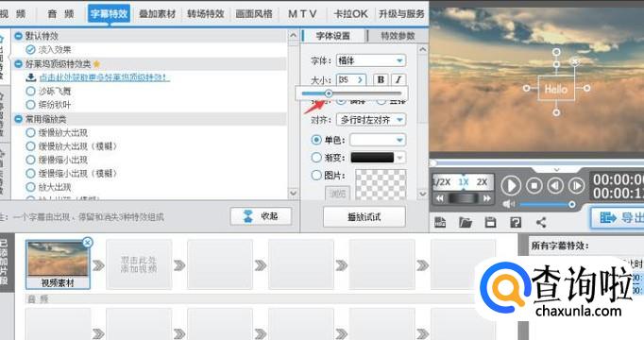The height and width of the screenshot is (340, 644).
Task: Open the 字体 font dropdown
Action: [x=371, y=60]
